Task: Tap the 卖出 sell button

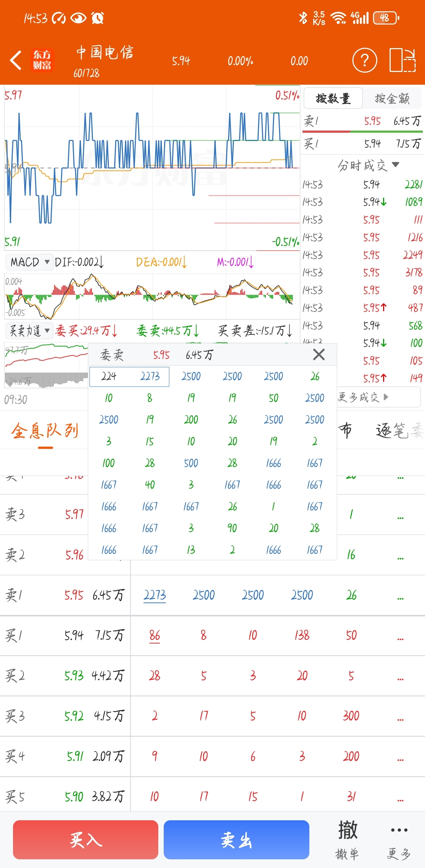Action: point(236,840)
